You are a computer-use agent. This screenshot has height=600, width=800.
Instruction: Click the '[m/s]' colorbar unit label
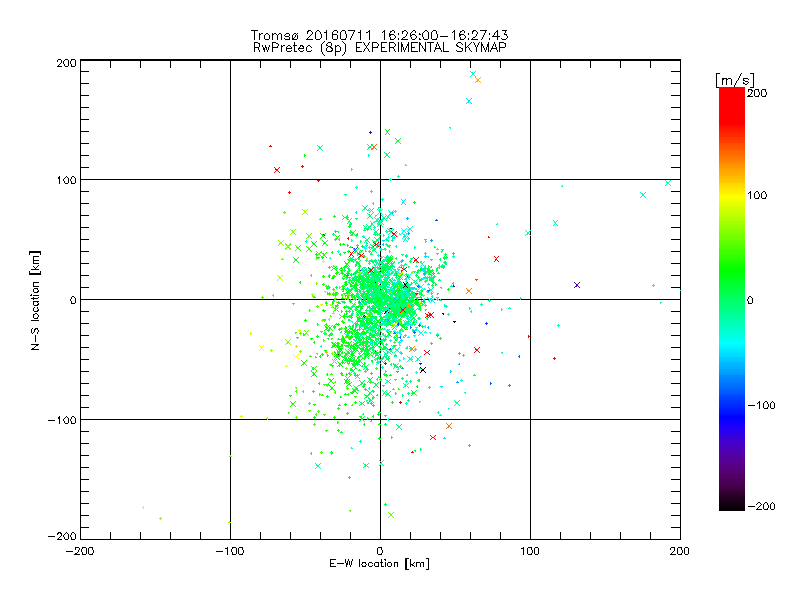point(735,80)
